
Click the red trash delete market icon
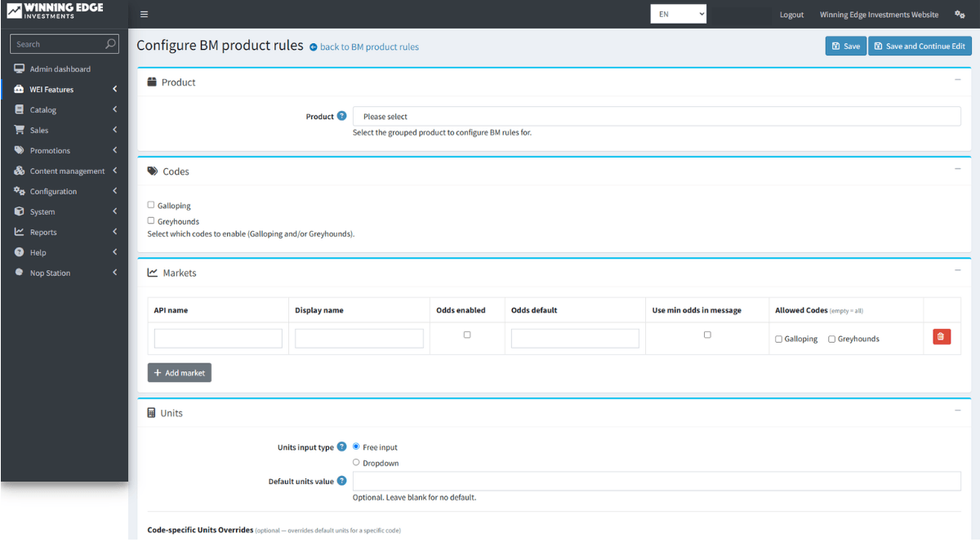pos(942,336)
